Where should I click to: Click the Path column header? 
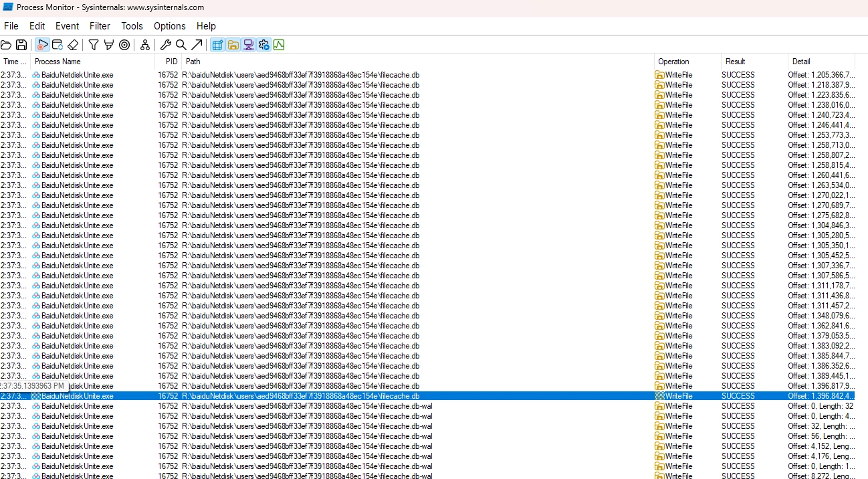click(418, 62)
